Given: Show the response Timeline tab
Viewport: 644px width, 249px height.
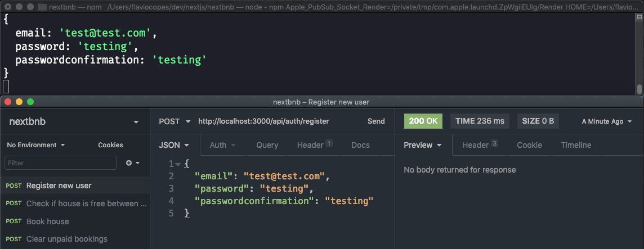Looking at the screenshot, I should [x=576, y=145].
